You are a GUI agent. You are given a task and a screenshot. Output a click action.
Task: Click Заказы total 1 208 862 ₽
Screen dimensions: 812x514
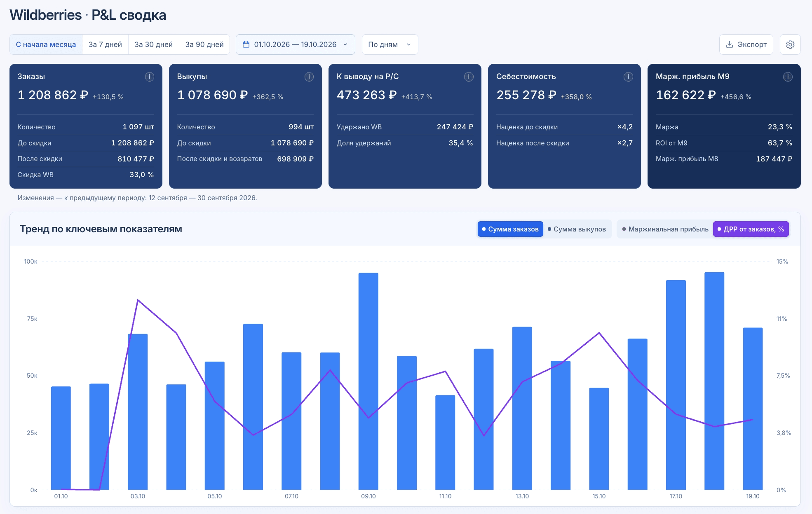[x=53, y=95]
